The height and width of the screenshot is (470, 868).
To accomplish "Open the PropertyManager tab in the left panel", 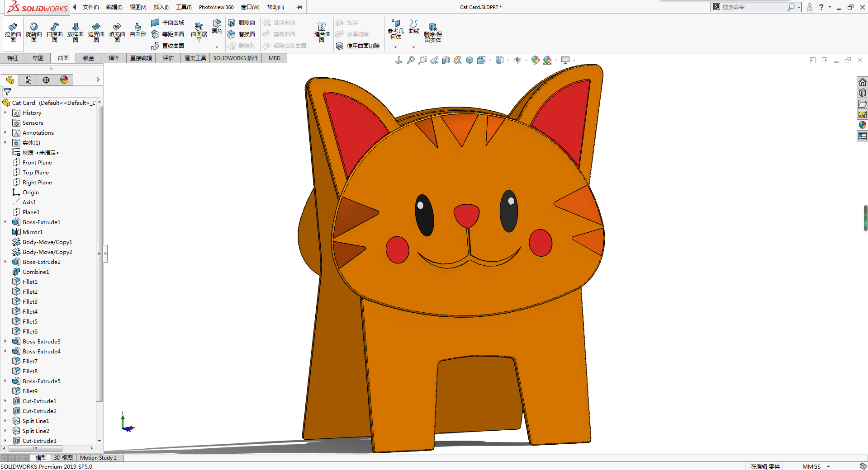I will [28, 80].
